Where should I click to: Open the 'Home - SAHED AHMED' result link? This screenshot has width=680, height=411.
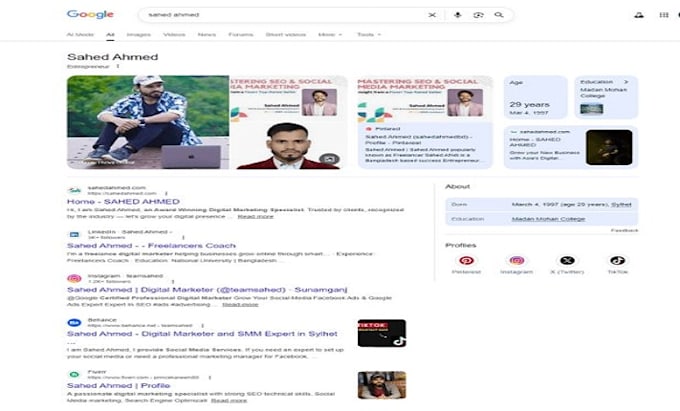coord(123,202)
